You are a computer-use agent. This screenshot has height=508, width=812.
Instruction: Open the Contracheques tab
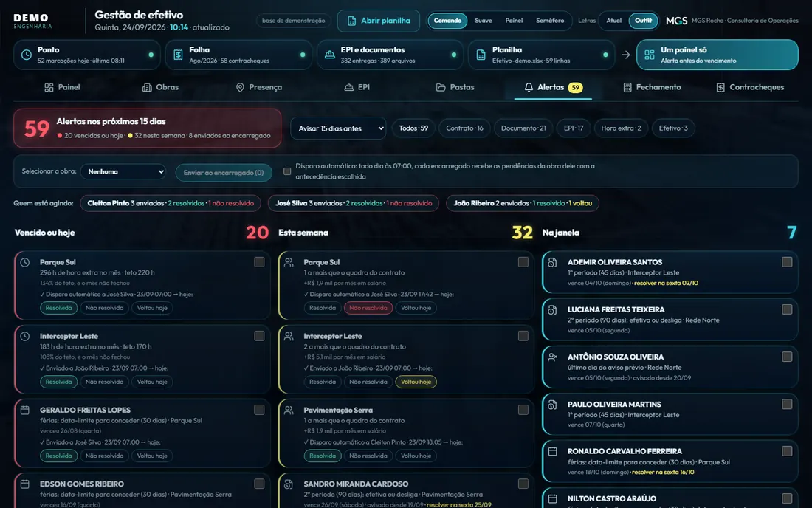click(x=751, y=87)
